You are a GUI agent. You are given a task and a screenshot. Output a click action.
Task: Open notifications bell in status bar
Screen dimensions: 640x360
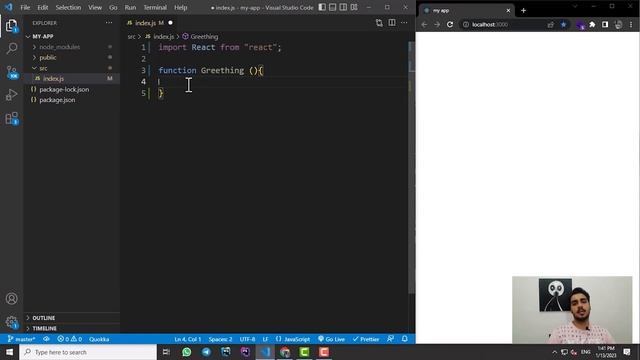tap(404, 339)
